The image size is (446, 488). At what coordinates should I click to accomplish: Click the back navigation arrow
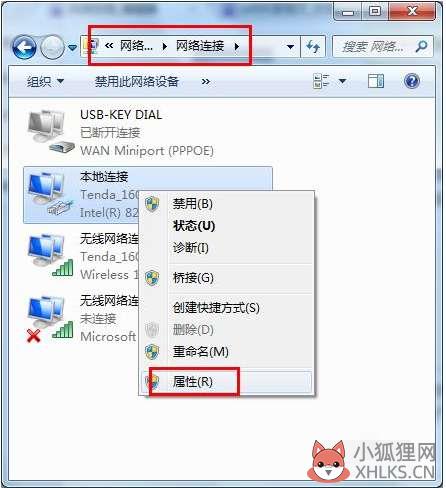24,47
